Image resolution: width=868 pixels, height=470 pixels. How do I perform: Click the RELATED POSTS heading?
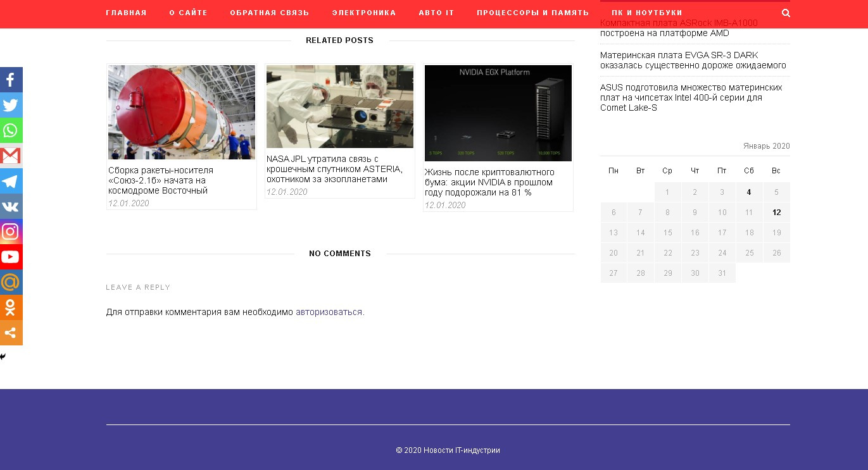[340, 40]
